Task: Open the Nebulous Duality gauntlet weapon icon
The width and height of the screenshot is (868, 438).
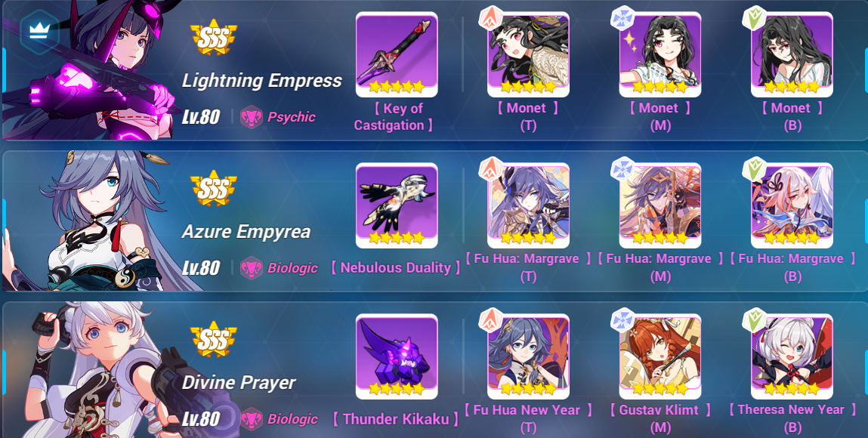Action: coord(397,205)
